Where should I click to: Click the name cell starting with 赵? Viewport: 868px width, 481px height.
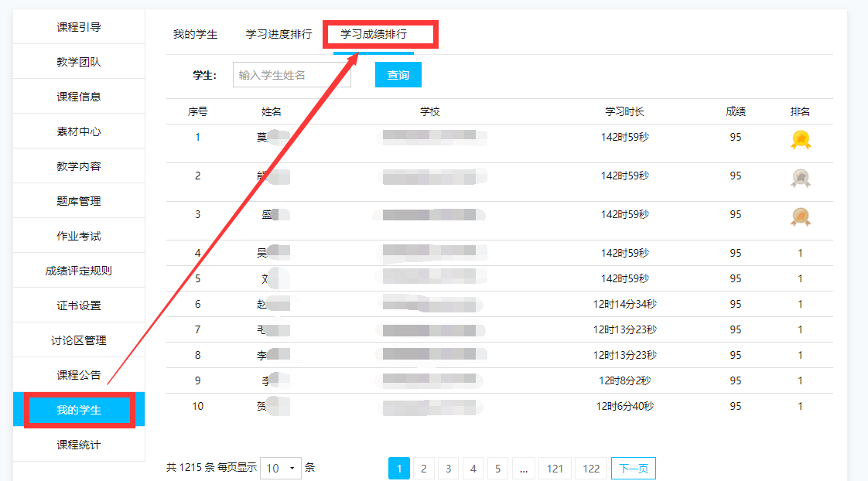(x=273, y=304)
